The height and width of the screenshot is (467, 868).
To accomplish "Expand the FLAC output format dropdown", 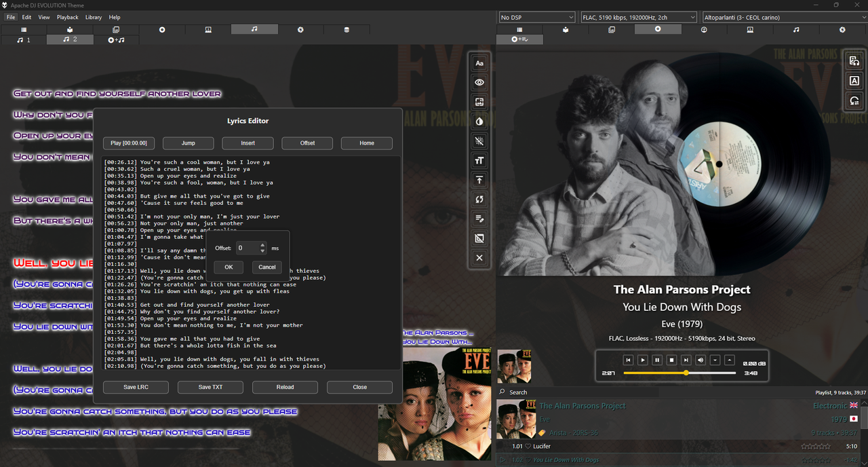I will (639, 17).
